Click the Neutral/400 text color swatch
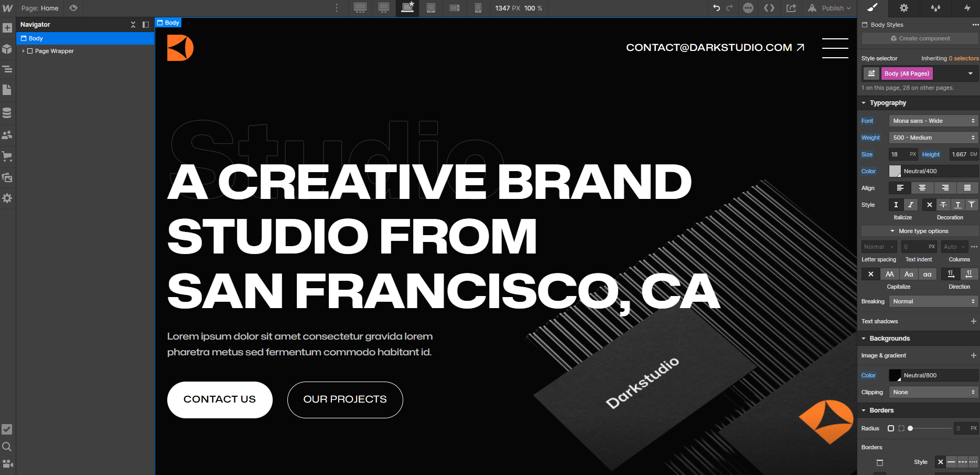Screen dimensions: 980x475 coord(896,171)
